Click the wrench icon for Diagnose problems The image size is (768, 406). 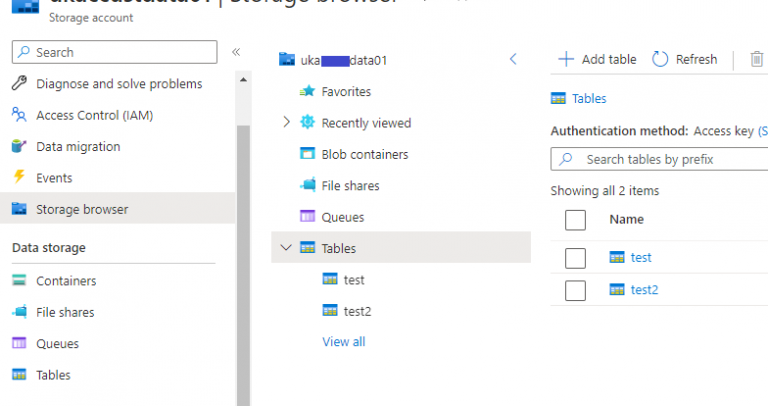point(19,83)
